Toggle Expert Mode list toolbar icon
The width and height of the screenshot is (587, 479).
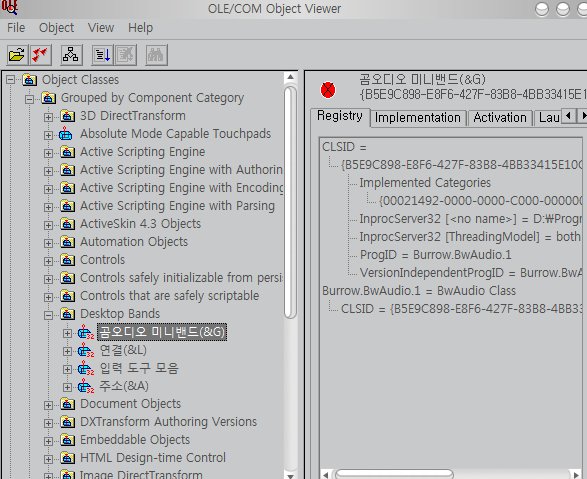(x=103, y=55)
